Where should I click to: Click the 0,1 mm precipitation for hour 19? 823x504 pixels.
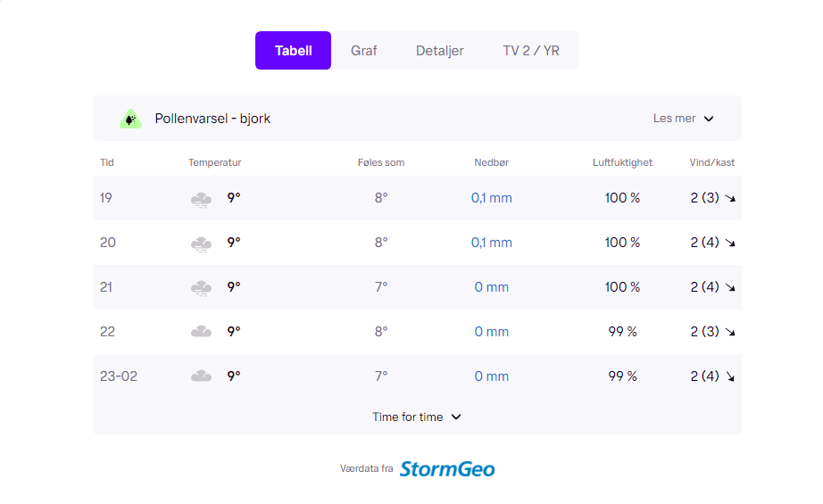pyautogui.click(x=491, y=198)
